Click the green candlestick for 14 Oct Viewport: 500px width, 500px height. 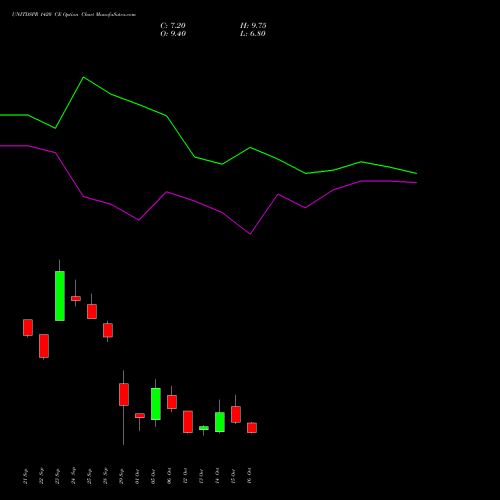coord(220,422)
